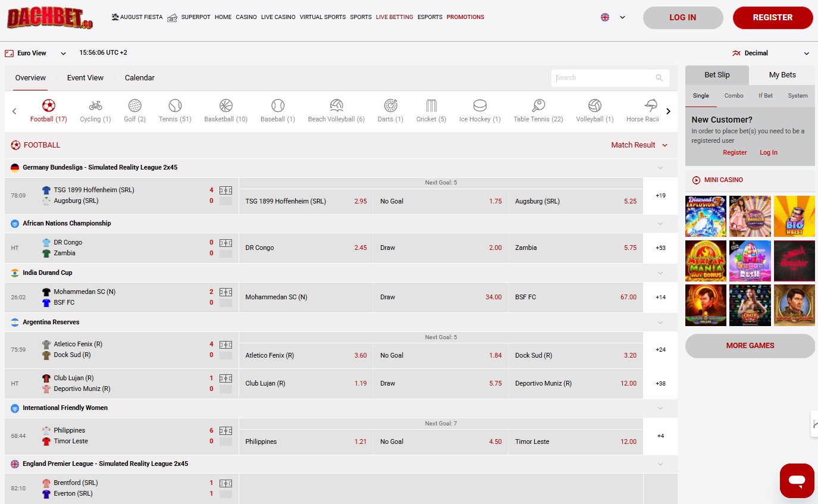Click the MORE GAMES button
Image resolution: width=818 pixels, height=504 pixels.
point(750,346)
